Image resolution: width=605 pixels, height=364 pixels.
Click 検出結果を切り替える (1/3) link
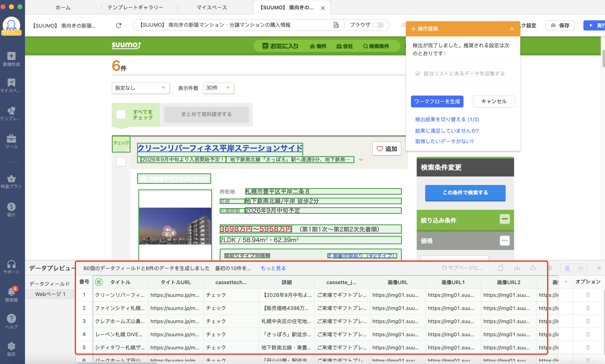coord(447,119)
